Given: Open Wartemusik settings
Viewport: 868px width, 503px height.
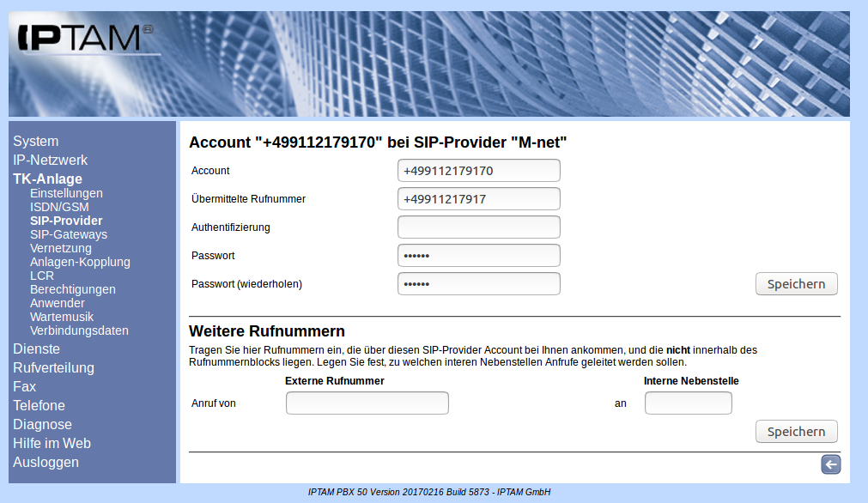Looking at the screenshot, I should pyautogui.click(x=62, y=317).
